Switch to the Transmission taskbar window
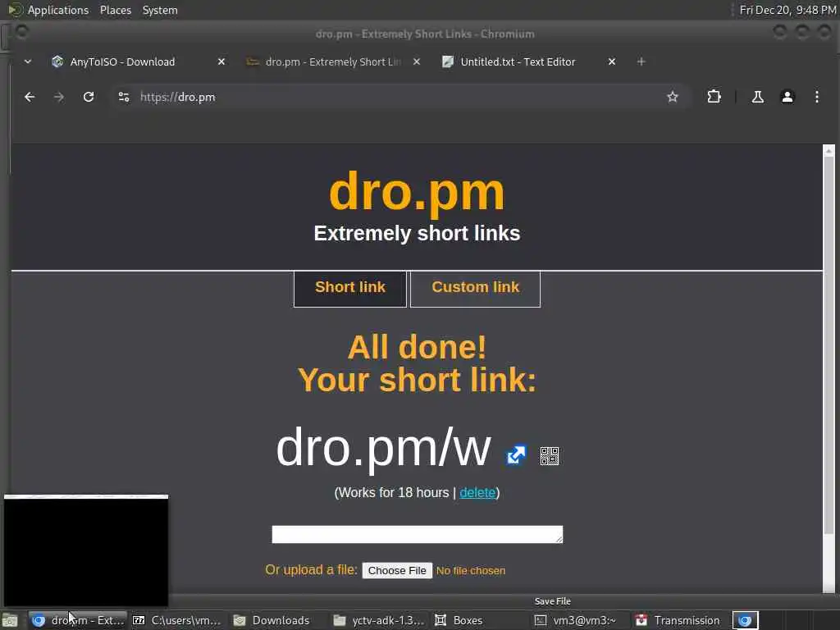840x630 pixels. click(x=678, y=620)
